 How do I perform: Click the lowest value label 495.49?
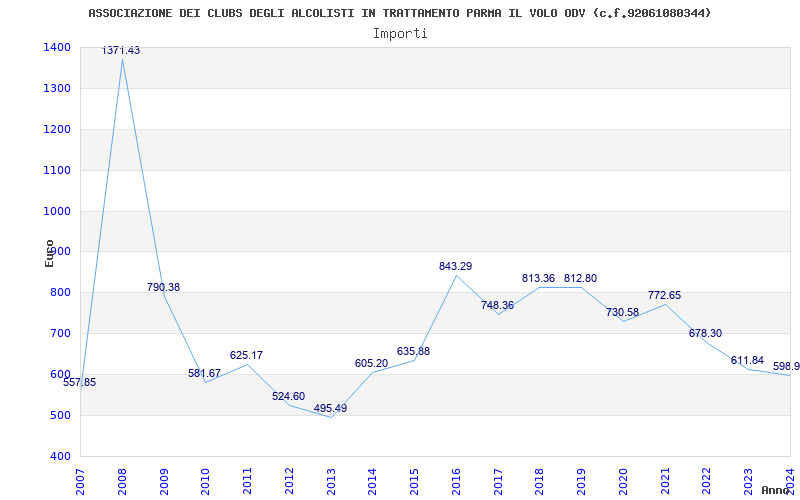tap(330, 409)
